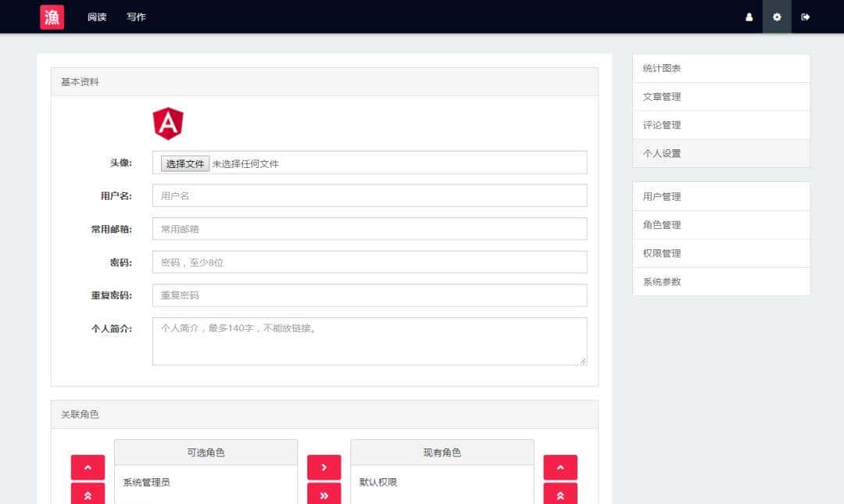
Task: Click the 基本资料 panel header
Action: click(324, 82)
